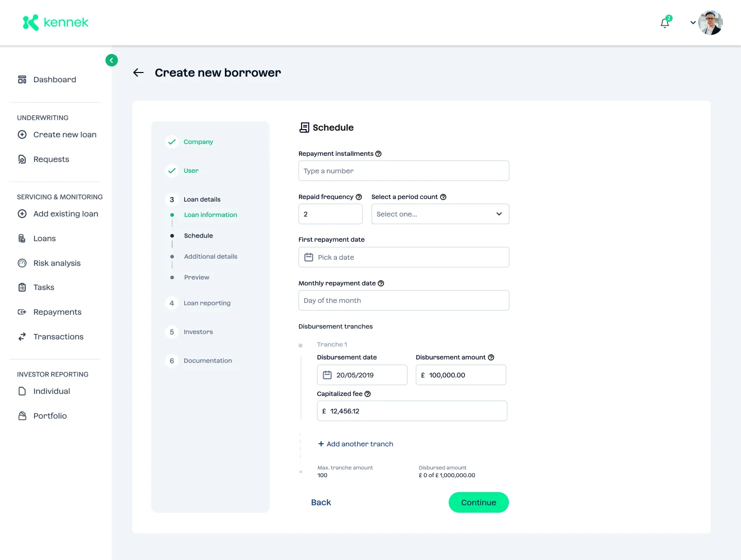
Task: Show the Monthly repayment date help icon
Action: point(381,283)
